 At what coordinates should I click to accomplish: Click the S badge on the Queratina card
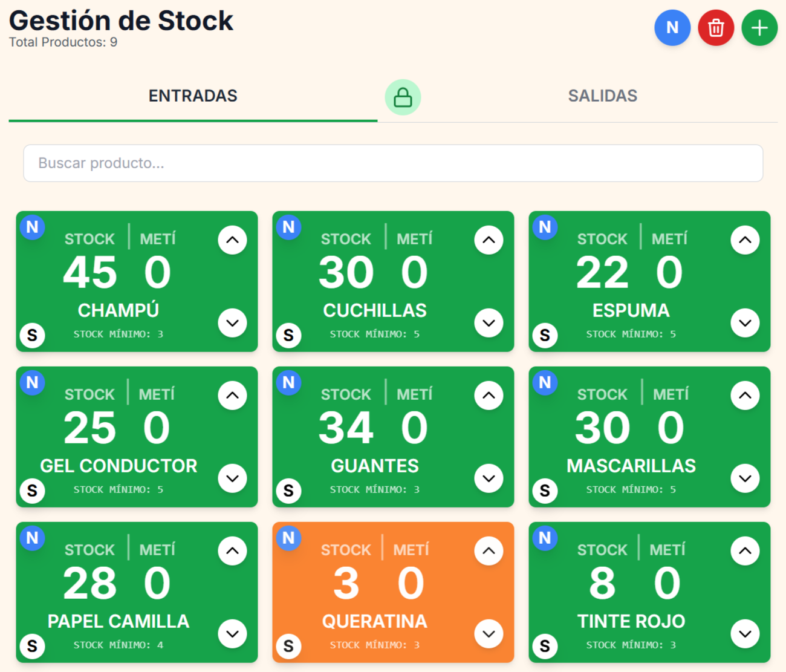289,646
